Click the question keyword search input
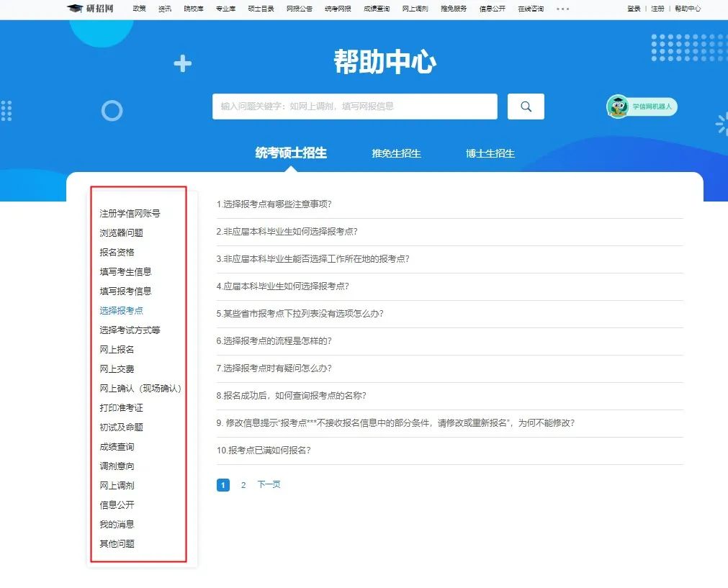Screen dimensions: 728x588 (x=354, y=107)
